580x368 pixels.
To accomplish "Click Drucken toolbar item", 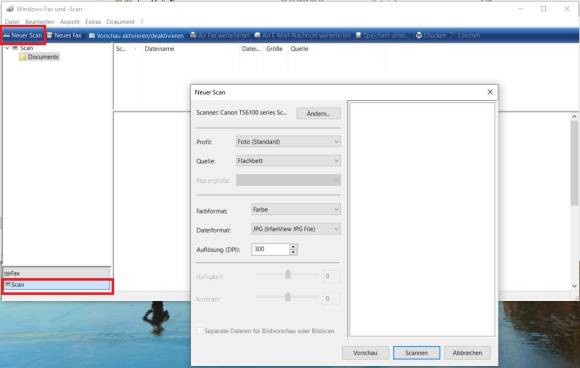I will [x=431, y=36].
